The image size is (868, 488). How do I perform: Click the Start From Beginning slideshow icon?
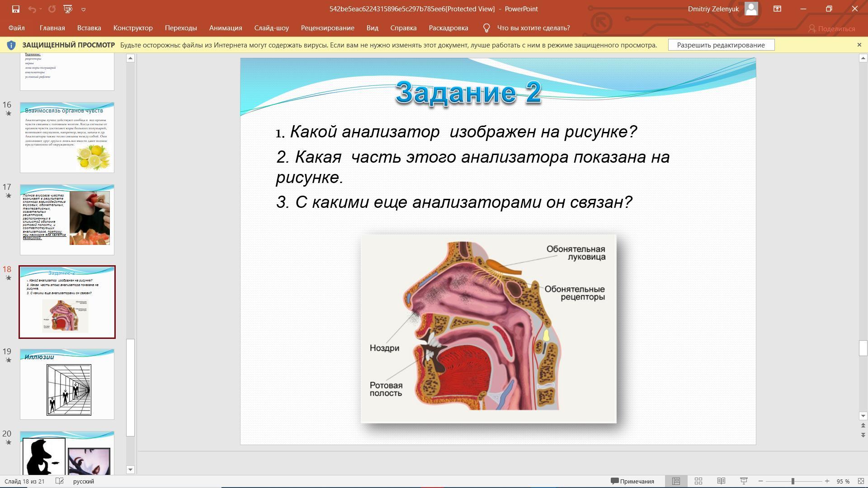[68, 9]
